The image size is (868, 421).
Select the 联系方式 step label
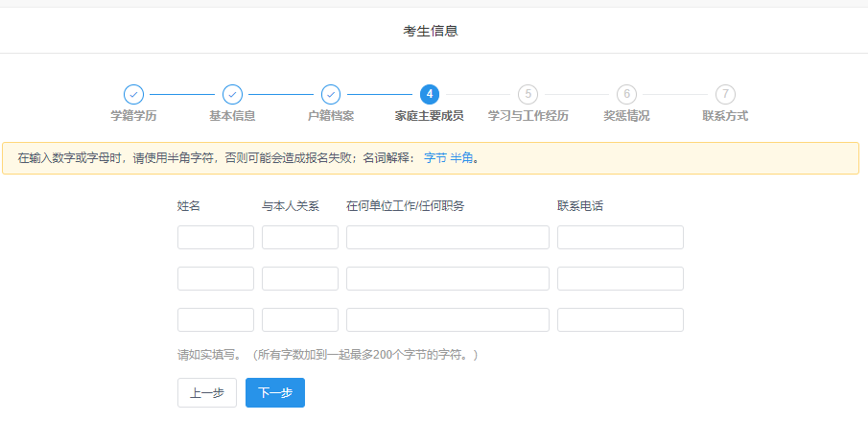tap(725, 116)
